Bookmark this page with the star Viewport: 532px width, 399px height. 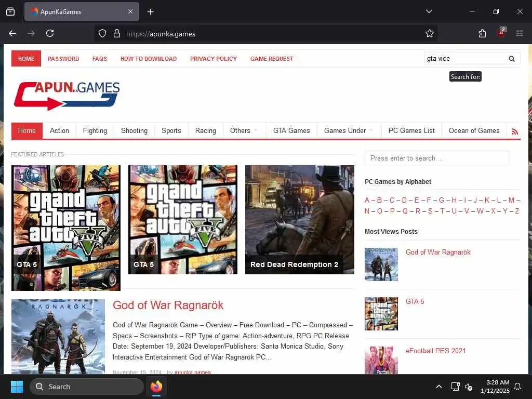point(430,34)
